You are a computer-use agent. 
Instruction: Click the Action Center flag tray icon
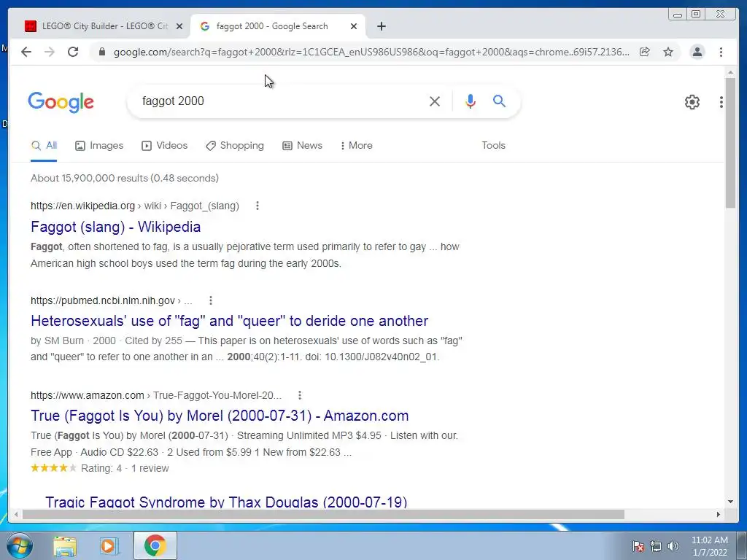pyautogui.click(x=638, y=546)
